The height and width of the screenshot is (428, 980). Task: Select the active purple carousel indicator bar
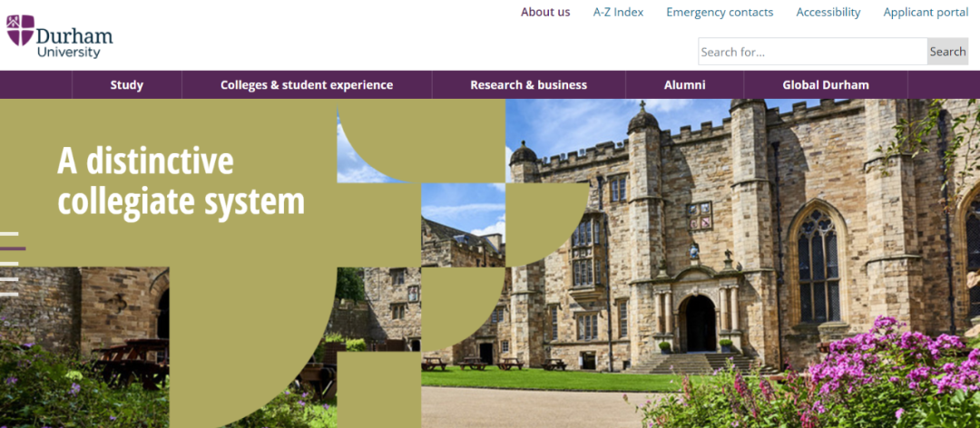13,248
